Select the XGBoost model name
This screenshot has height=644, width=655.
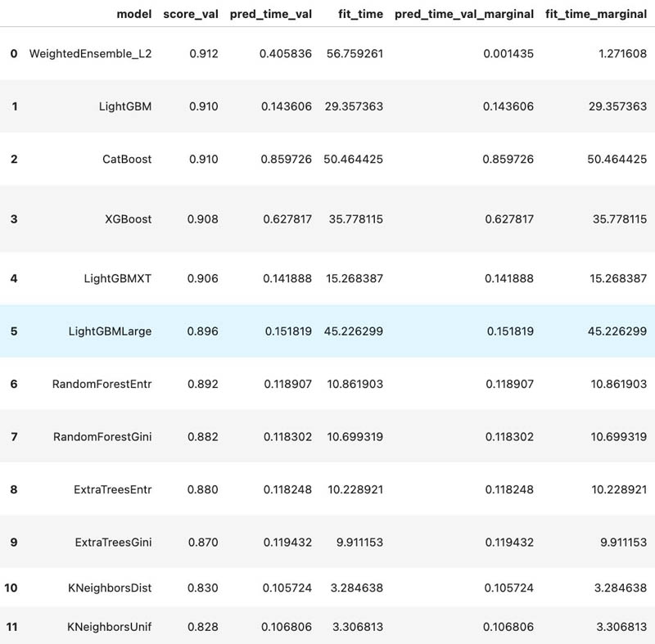pyautogui.click(x=129, y=219)
